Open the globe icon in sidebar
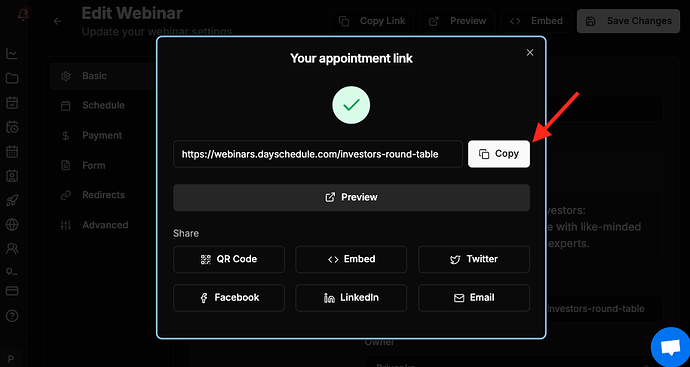This screenshot has height=367, width=690. (12, 225)
